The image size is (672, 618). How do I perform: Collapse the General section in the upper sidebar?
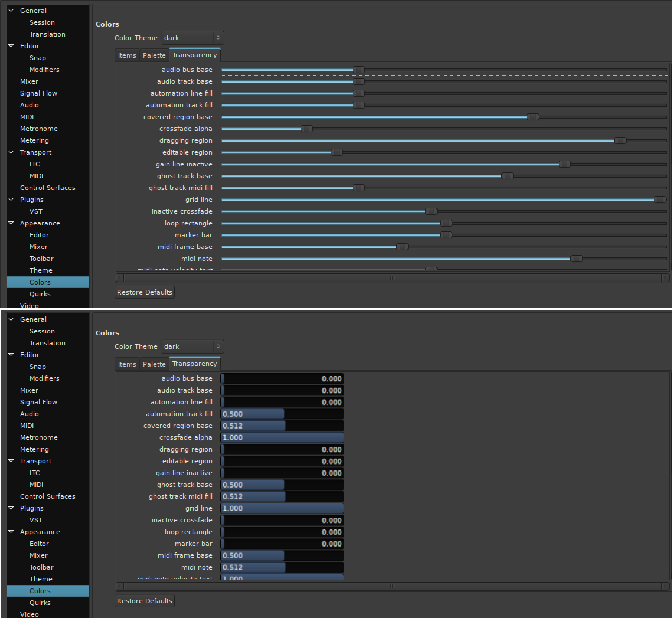click(x=11, y=11)
